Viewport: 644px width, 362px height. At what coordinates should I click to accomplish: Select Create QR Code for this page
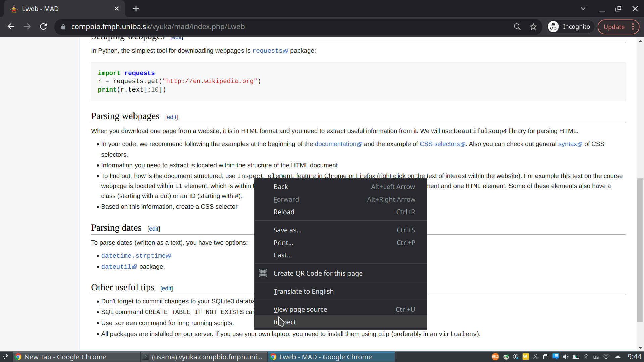pyautogui.click(x=318, y=273)
